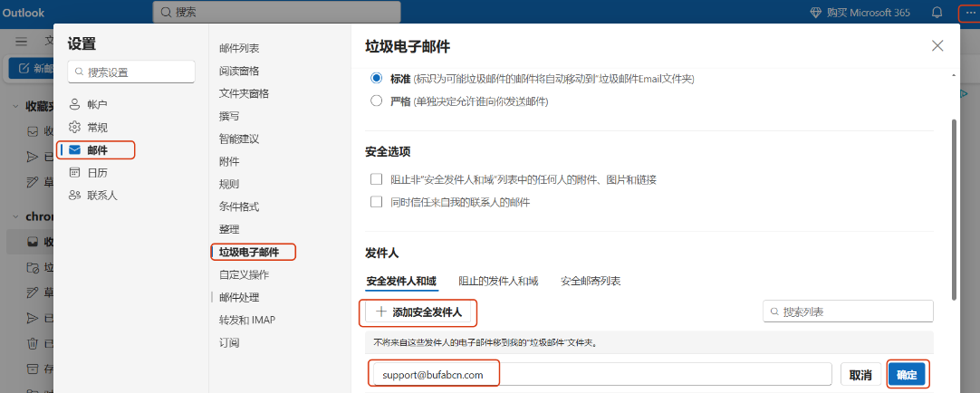
Task: Open 规则 settings page
Action: click(x=229, y=185)
